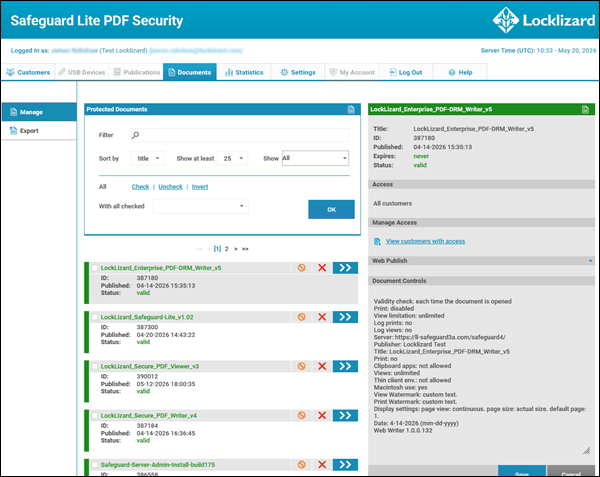
Task: Click the Invert link
Action: 200,187
